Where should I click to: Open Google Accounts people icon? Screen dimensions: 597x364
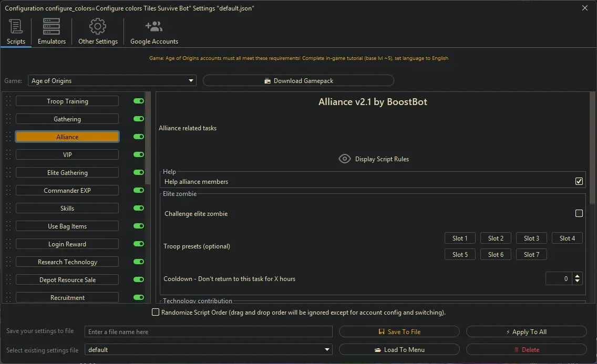pyautogui.click(x=154, y=26)
